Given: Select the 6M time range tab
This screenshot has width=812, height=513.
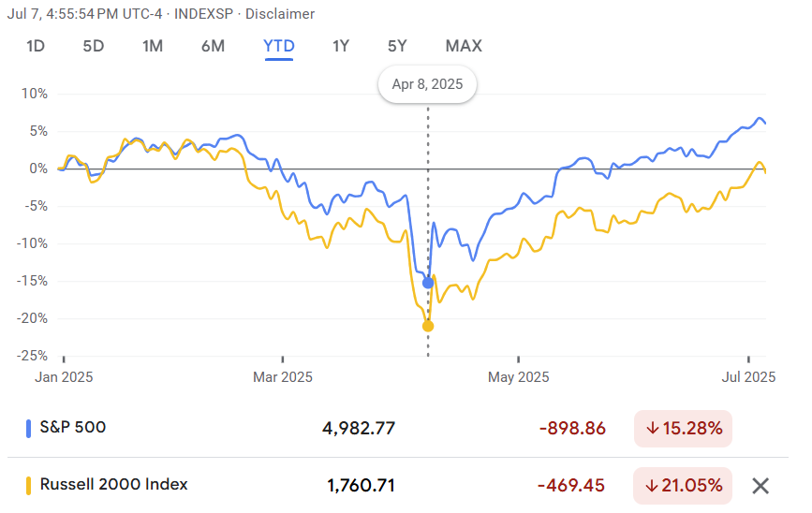Looking at the screenshot, I should coord(213,46).
